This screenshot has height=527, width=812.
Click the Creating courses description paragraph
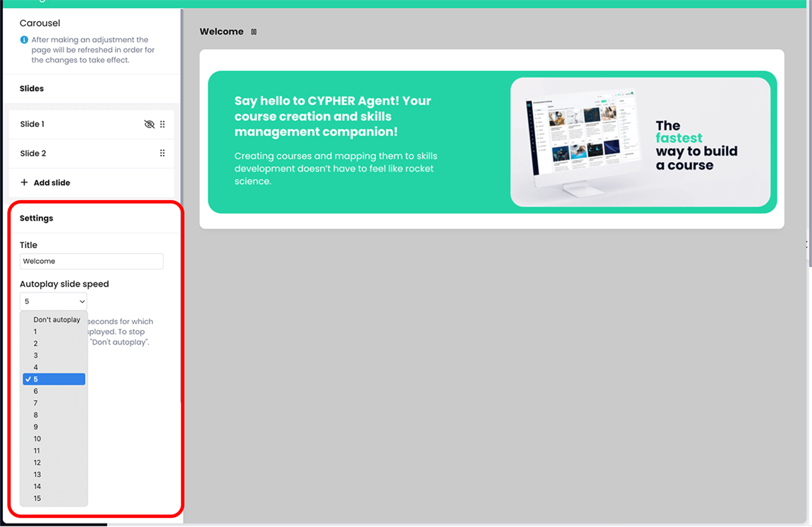click(x=336, y=169)
